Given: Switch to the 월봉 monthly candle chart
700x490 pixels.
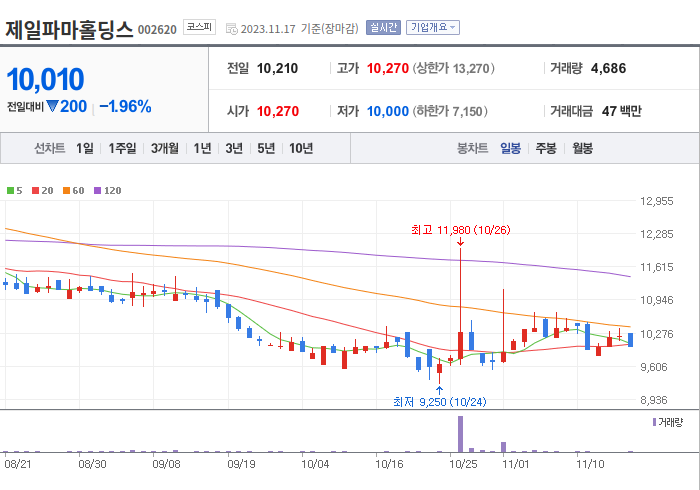Looking at the screenshot, I should pos(583,148).
